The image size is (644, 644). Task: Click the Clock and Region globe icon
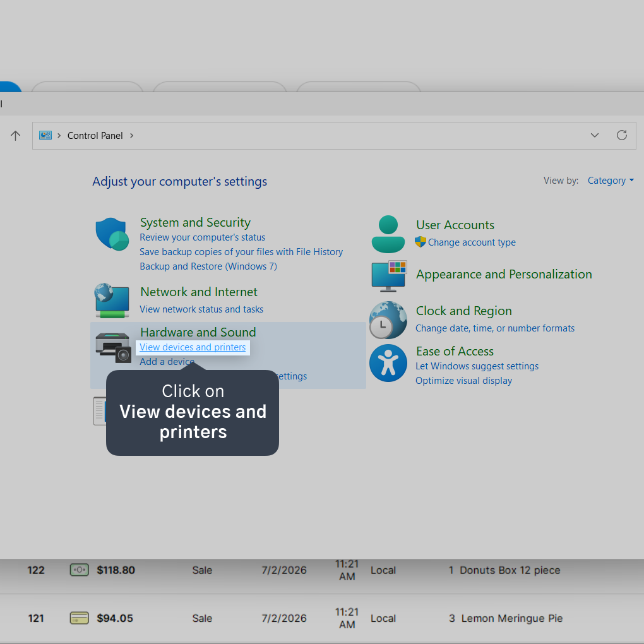(388, 320)
